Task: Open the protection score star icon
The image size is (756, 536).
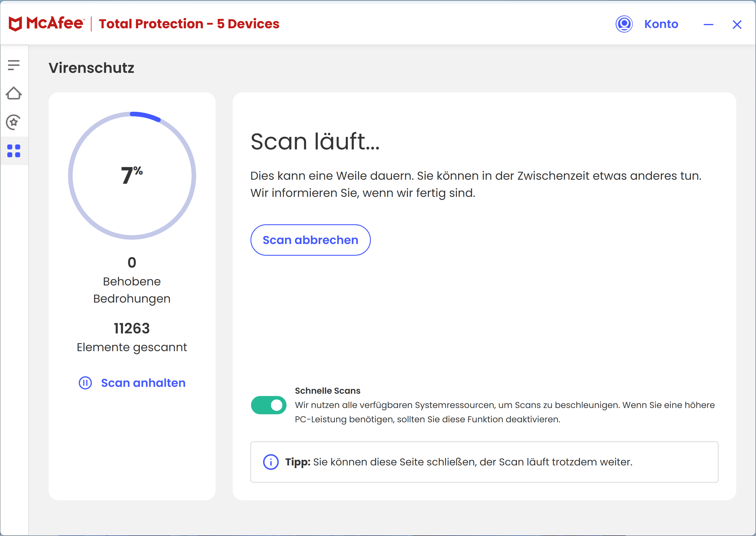Action: 13,122
